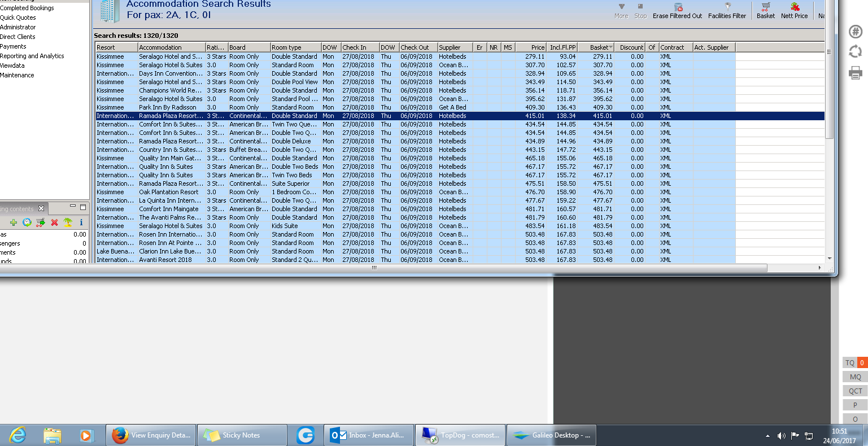Image resolution: width=868 pixels, height=446 pixels.
Task: Switch to Sticky Notes on taskbar
Action: [242, 435]
